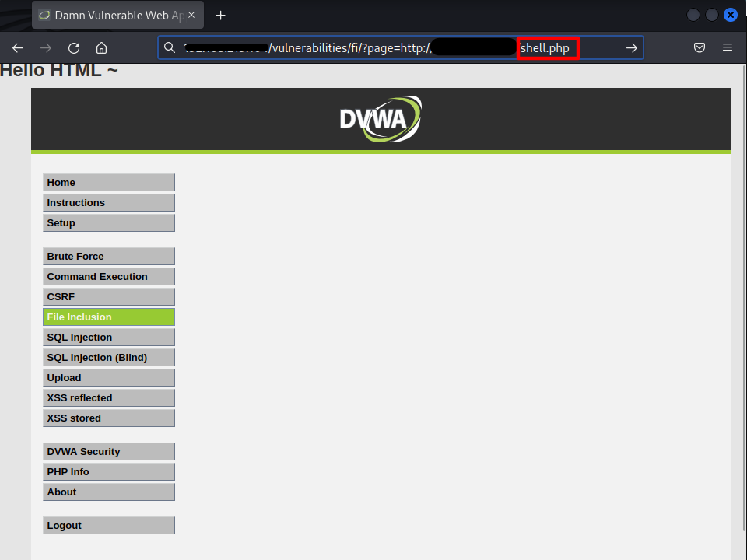Close the Damn Vulnerable Web App tab
This screenshot has height=560, width=747.
pos(191,15)
